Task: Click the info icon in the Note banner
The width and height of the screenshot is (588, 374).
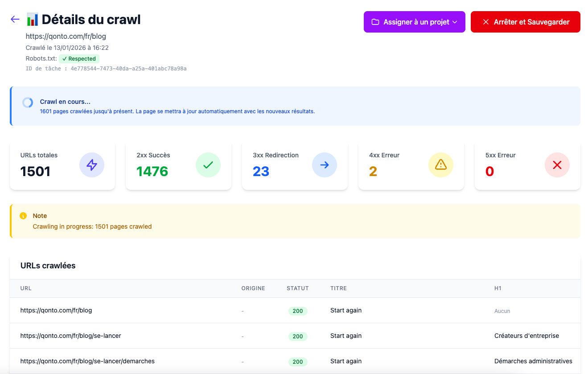Action: 24,216
